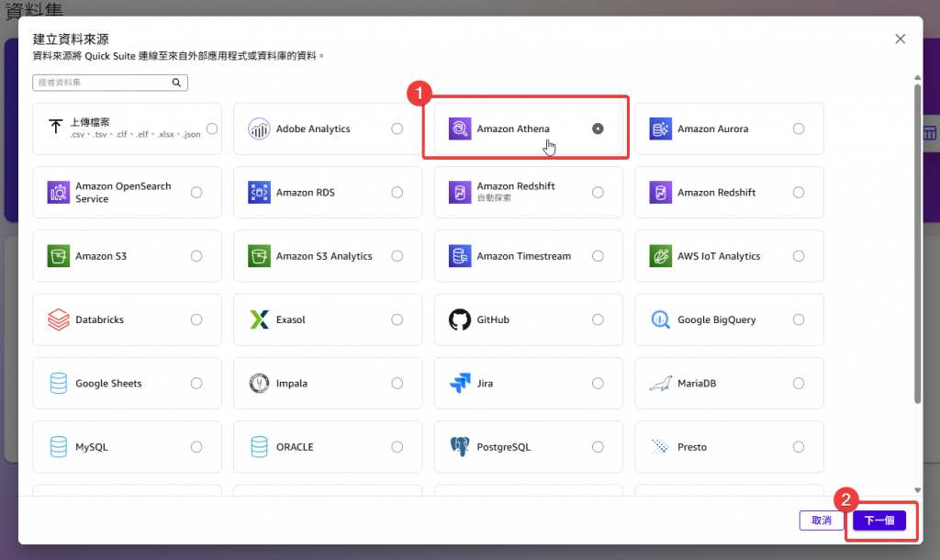
Task: Select the MariaDB radio button
Action: tap(799, 383)
